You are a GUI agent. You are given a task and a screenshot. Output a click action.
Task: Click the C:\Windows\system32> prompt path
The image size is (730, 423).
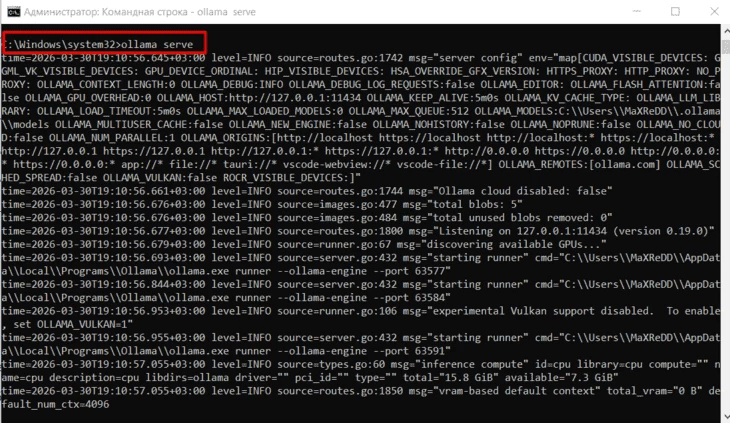[x=60, y=45]
